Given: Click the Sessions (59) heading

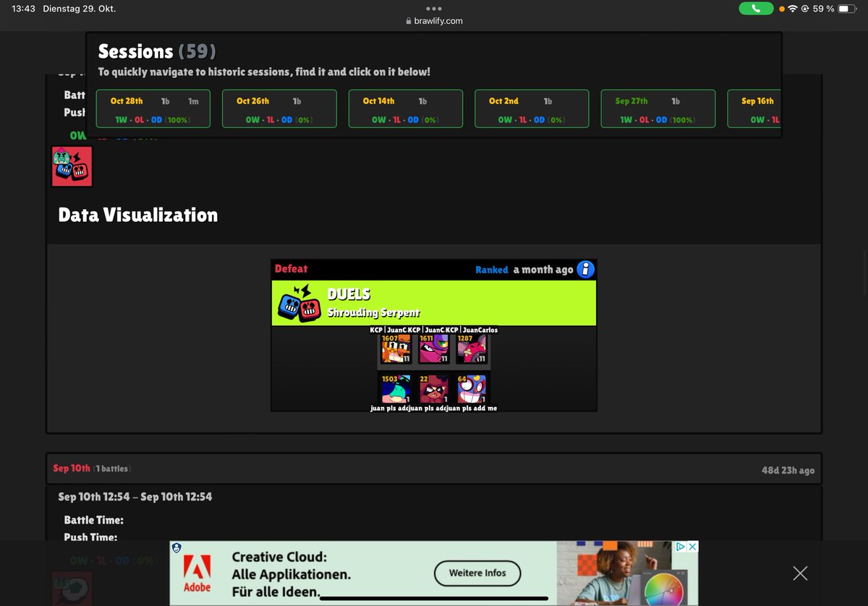Looking at the screenshot, I should 157,52.
